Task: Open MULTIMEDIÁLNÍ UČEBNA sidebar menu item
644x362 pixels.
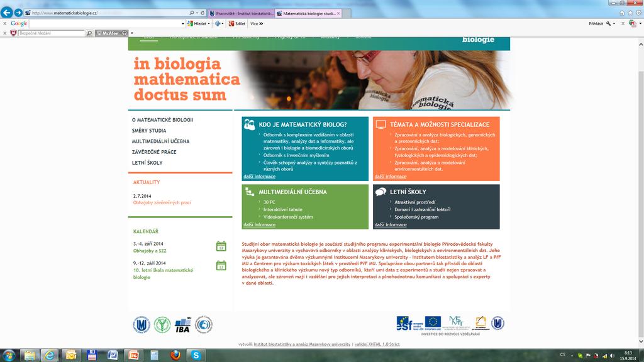Action: pyautogui.click(x=160, y=141)
